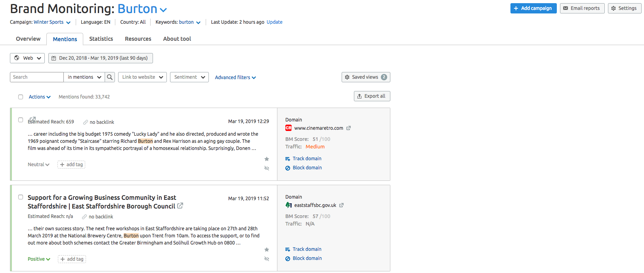Viewport: 644px width, 273px height.
Task: Add tag to cinemaretro.com mention
Action: click(71, 165)
